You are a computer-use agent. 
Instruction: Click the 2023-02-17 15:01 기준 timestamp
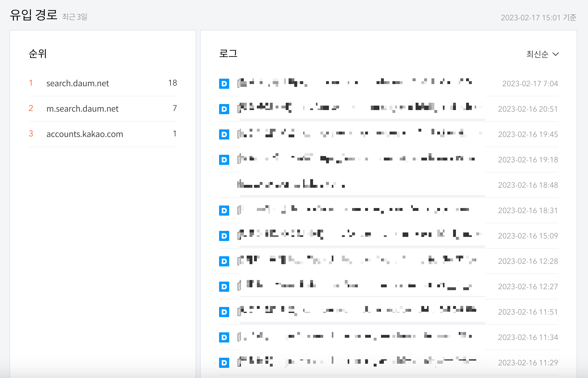[538, 17]
